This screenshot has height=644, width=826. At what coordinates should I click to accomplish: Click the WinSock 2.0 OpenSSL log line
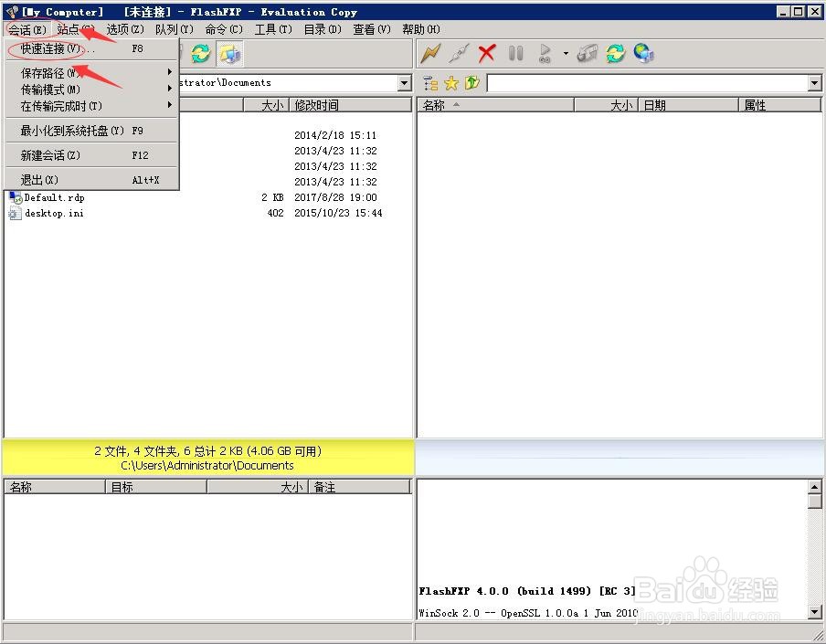(x=528, y=613)
